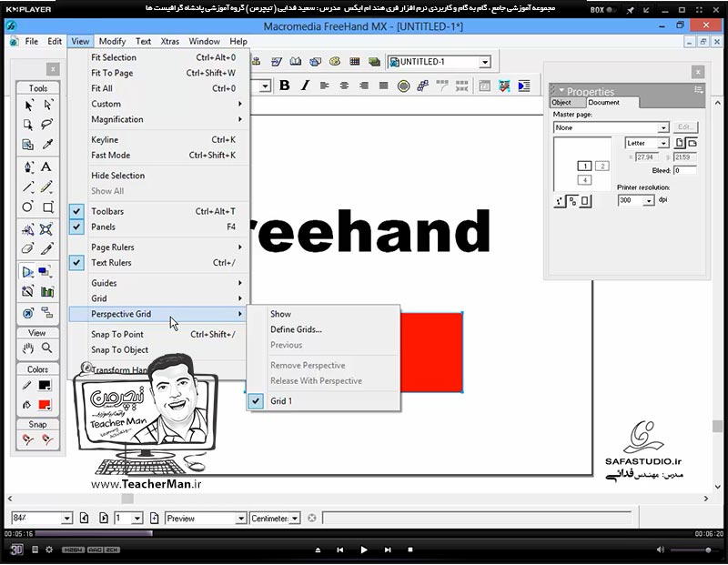The width and height of the screenshot is (728, 565).
Task: Select the Pointer tool in Tools panel
Action: point(28,106)
